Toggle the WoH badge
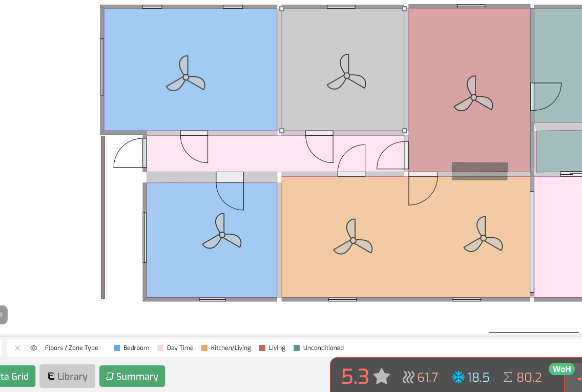 pos(562,369)
